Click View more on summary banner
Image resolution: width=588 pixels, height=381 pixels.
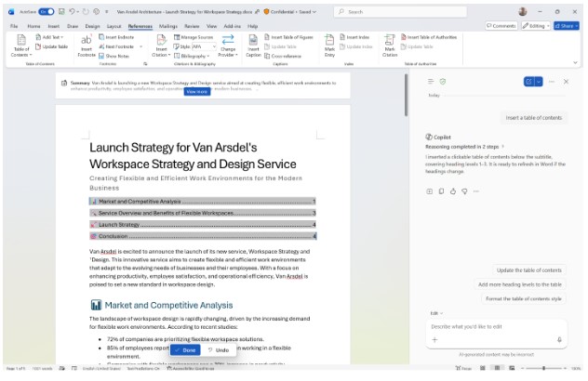[197, 91]
